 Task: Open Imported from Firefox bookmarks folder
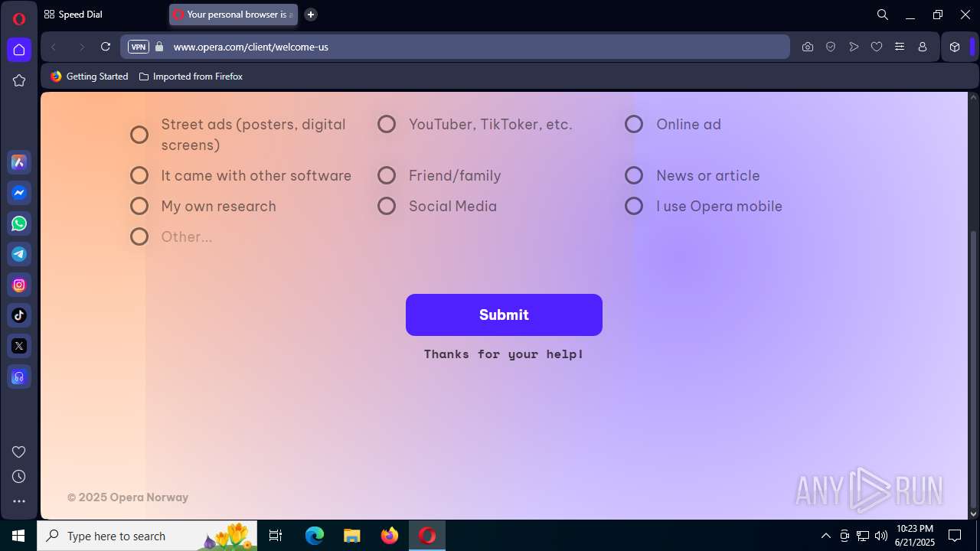point(191,77)
